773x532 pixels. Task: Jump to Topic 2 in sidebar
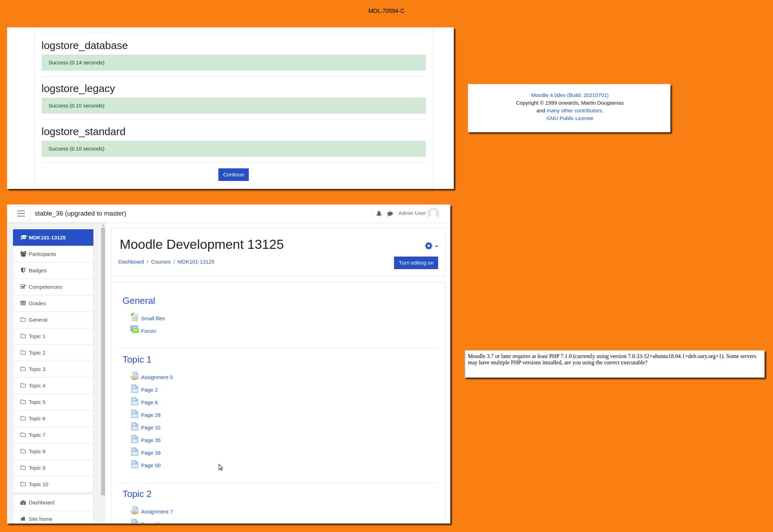click(53, 353)
